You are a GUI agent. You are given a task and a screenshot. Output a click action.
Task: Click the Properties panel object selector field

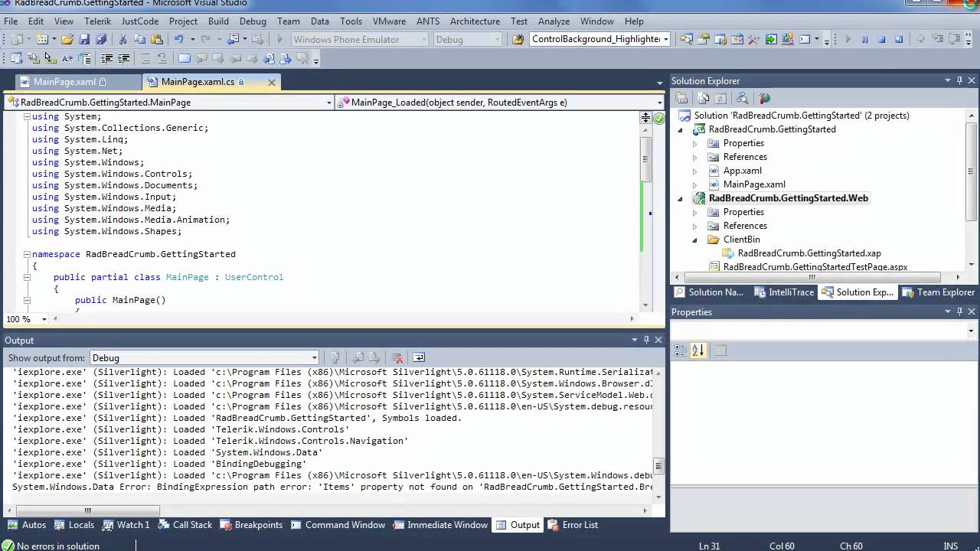(824, 331)
